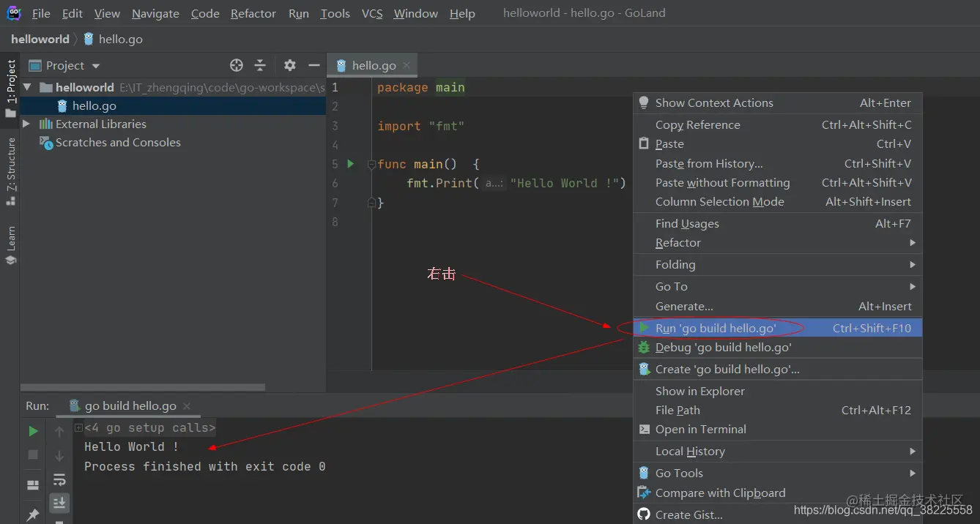This screenshot has width=980, height=524.
Task: Toggle the pin tab icon in Run panel
Action: click(x=33, y=514)
